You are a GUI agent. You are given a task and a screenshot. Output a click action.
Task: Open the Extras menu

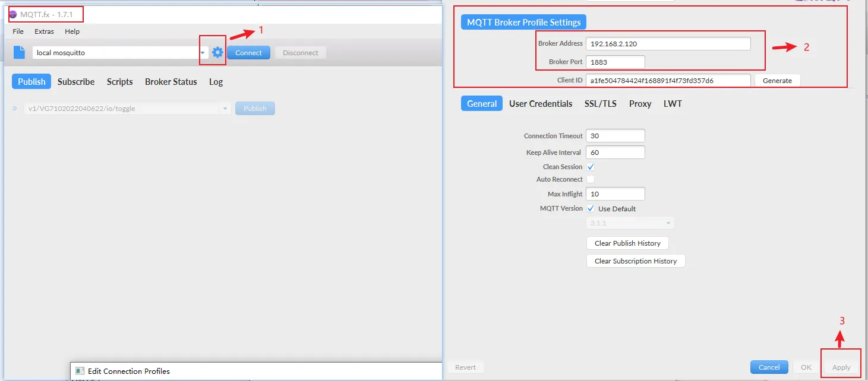[x=44, y=31]
